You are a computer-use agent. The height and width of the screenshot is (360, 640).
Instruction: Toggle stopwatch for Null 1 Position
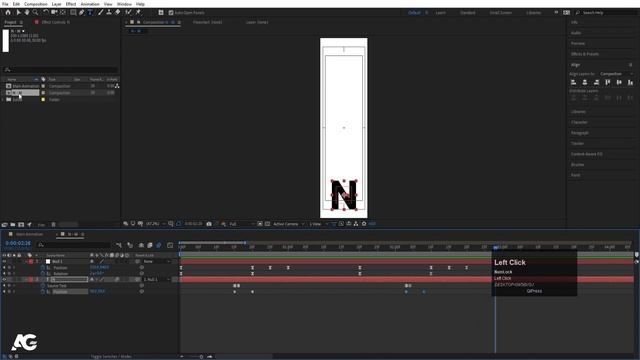pos(43,268)
